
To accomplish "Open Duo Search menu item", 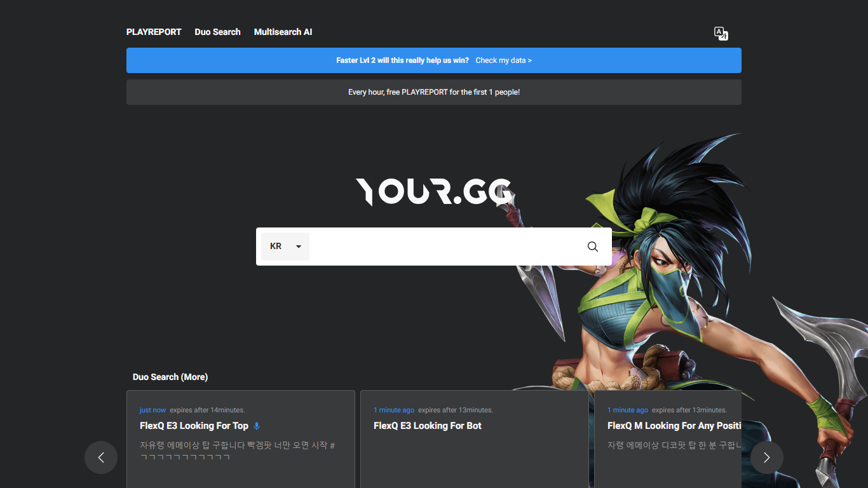I will (x=217, y=32).
